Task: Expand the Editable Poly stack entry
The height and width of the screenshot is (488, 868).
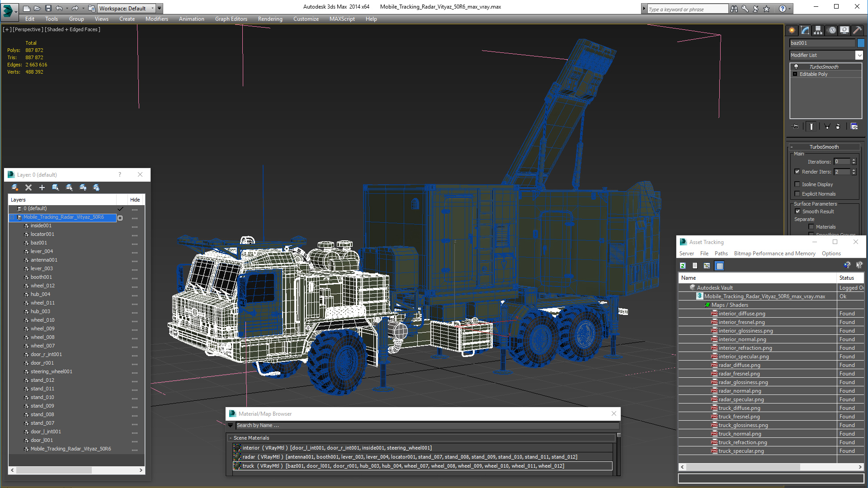Action: click(795, 74)
